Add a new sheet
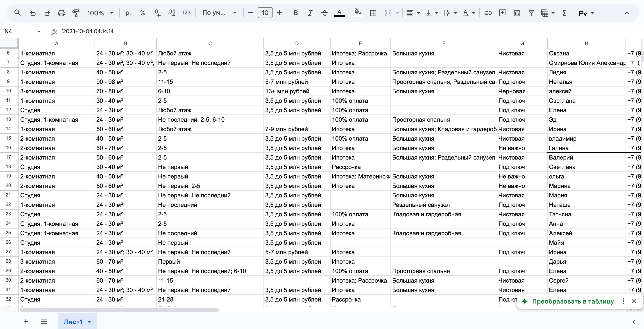 [26, 322]
